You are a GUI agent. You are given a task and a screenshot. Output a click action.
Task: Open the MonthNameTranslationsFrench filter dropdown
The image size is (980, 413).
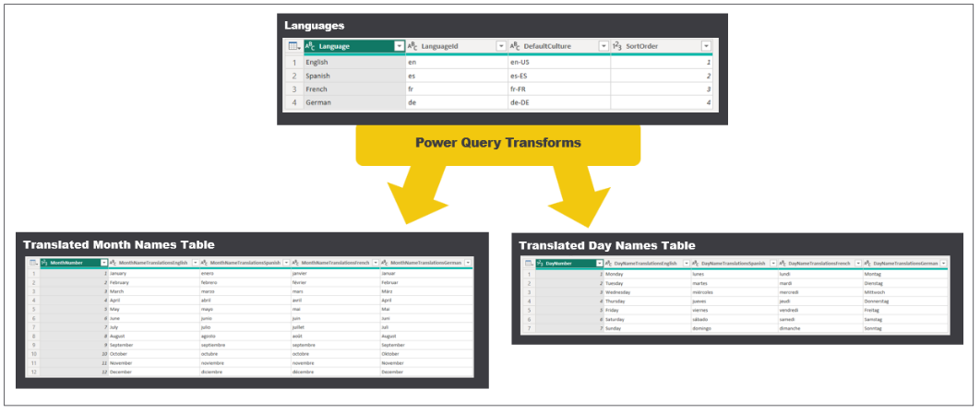(376, 263)
